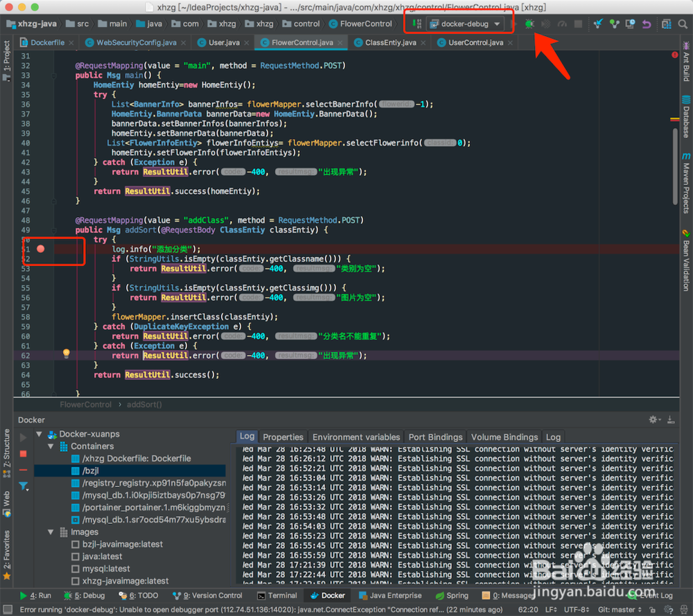Screen dimensions: 693x616
Task: Click the Run arrow next to docker-debug
Action: pyautogui.click(x=514, y=24)
